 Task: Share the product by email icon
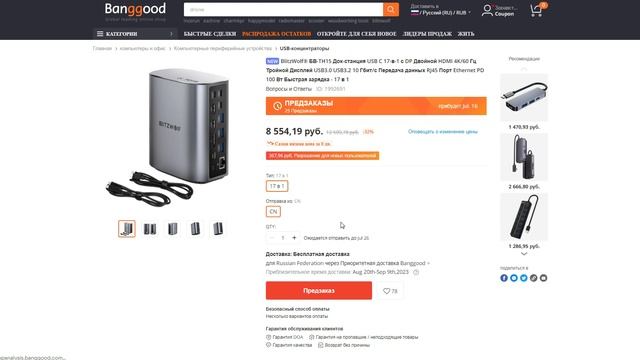click(543, 278)
